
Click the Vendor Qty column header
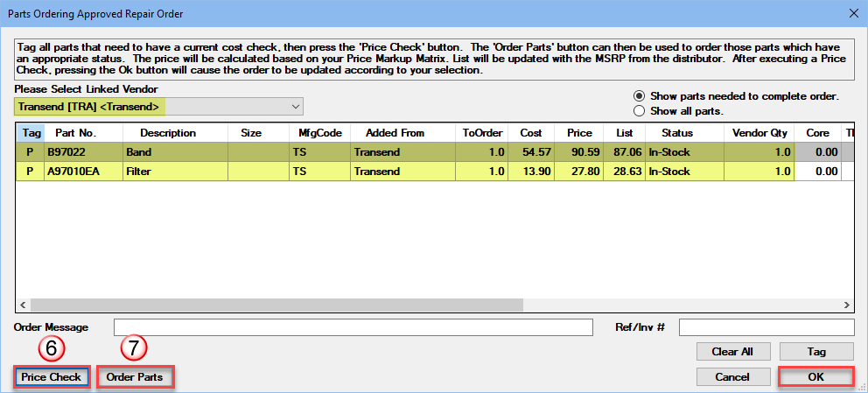pos(759,133)
